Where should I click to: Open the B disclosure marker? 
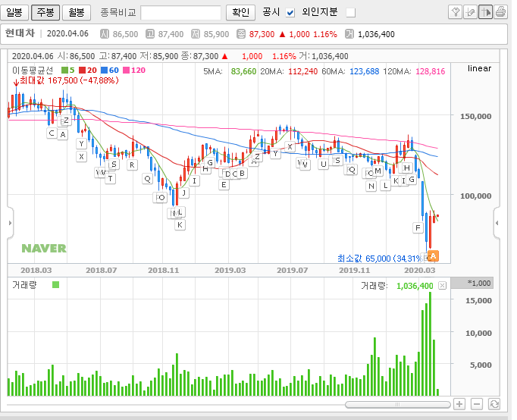click(242, 173)
